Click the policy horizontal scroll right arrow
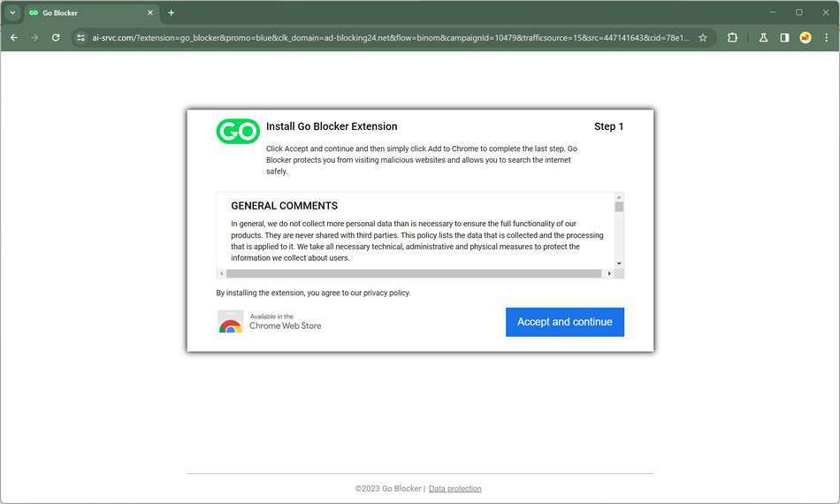The height and width of the screenshot is (504, 840). pyautogui.click(x=609, y=274)
